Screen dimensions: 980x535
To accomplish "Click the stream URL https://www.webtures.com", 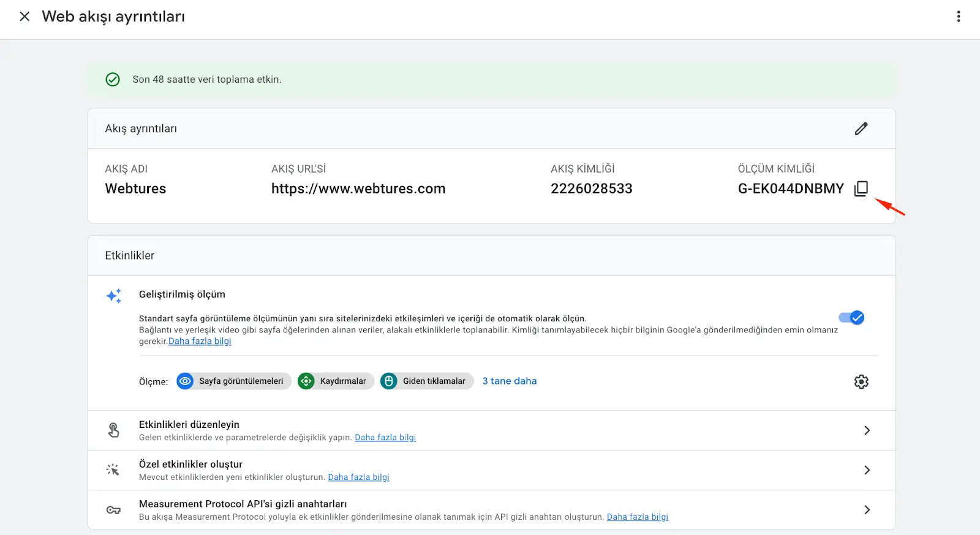I will (x=358, y=189).
